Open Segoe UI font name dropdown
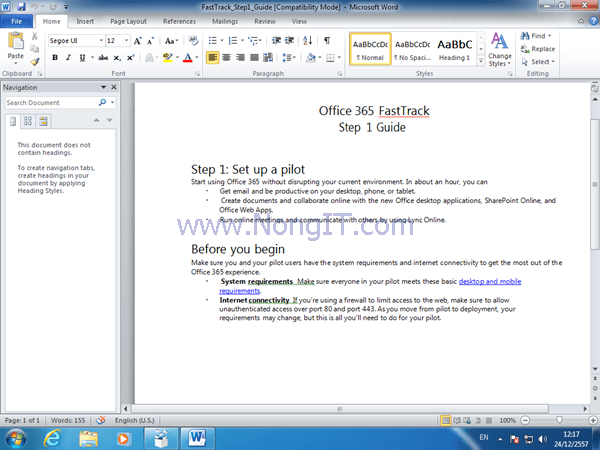The image size is (600, 450). [101, 41]
